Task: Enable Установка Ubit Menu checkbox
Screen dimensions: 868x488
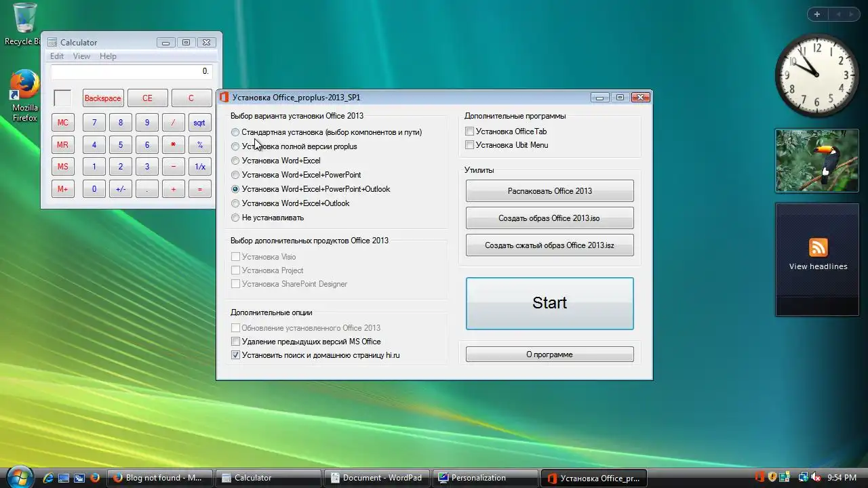Action: pos(469,145)
